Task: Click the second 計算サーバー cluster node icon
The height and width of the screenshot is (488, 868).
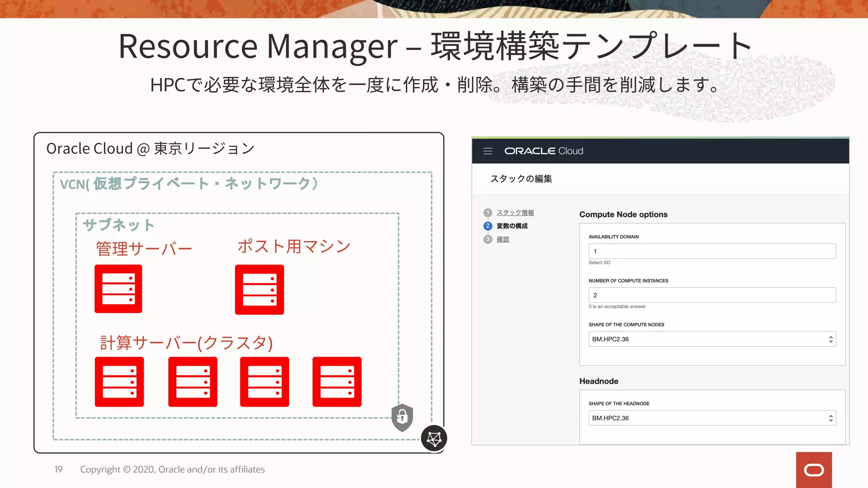Action: [193, 382]
